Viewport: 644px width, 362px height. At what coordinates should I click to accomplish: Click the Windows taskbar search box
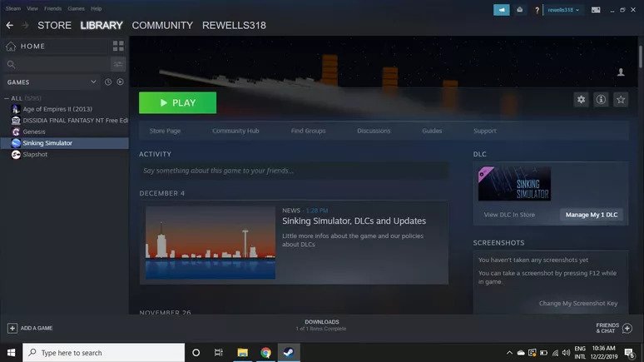pos(103,353)
